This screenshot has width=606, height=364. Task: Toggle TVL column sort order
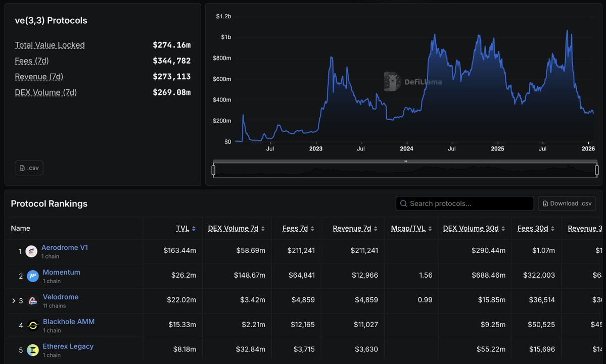pyautogui.click(x=193, y=228)
